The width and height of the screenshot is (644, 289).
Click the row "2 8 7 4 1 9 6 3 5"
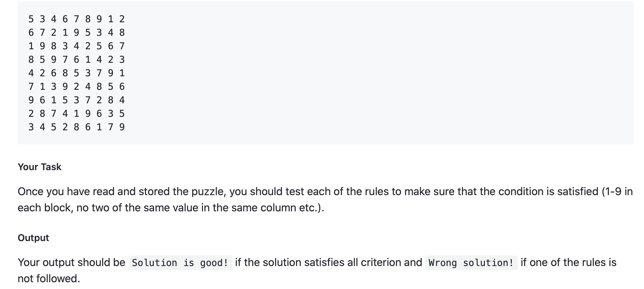click(x=77, y=113)
